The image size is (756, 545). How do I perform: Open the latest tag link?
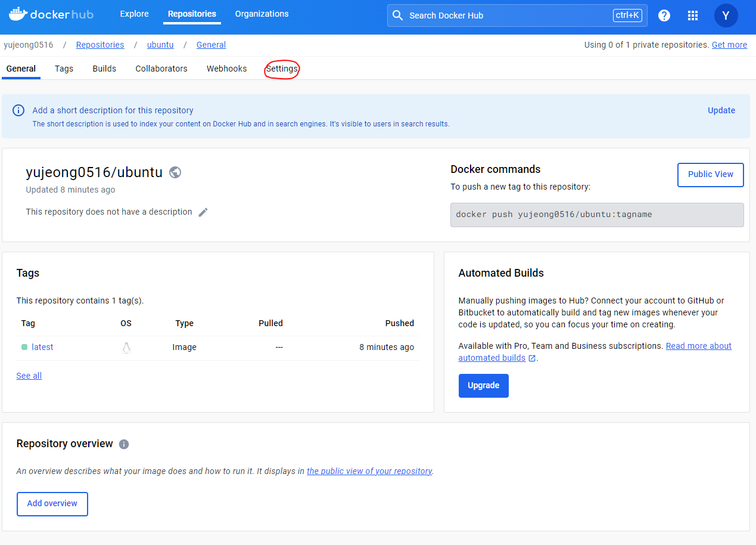(42, 347)
